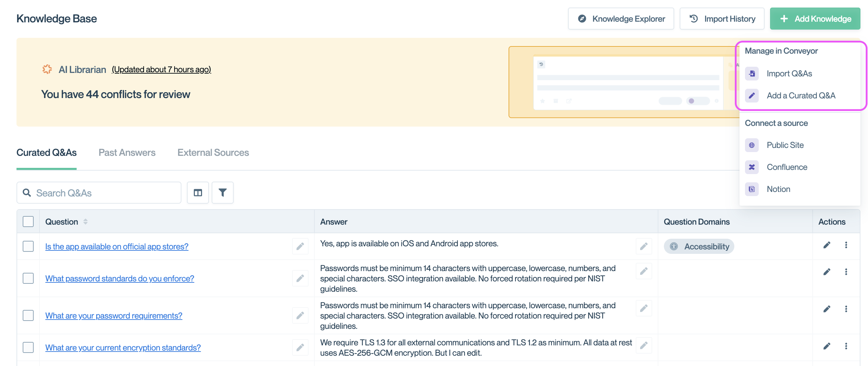Open more options for 'password requirements' row

coord(846,309)
